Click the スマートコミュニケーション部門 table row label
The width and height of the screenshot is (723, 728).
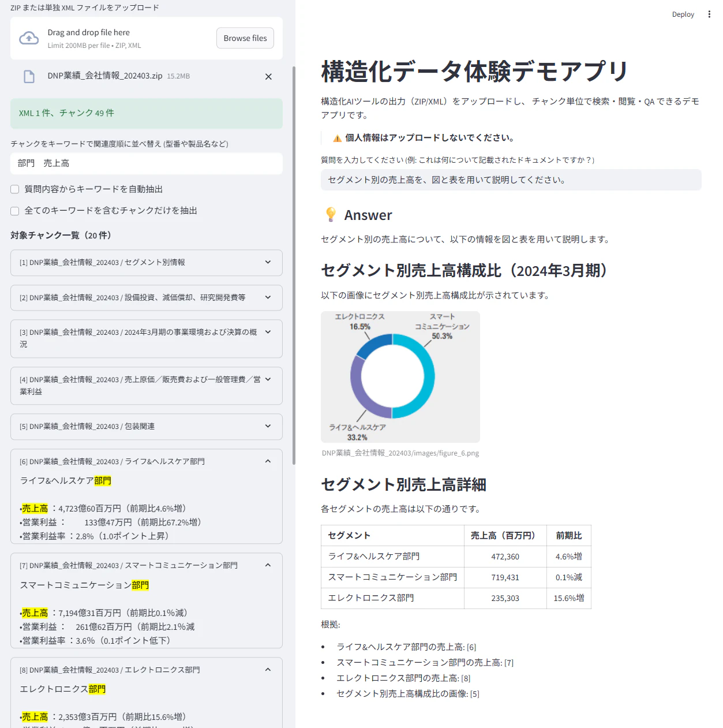[392, 577]
